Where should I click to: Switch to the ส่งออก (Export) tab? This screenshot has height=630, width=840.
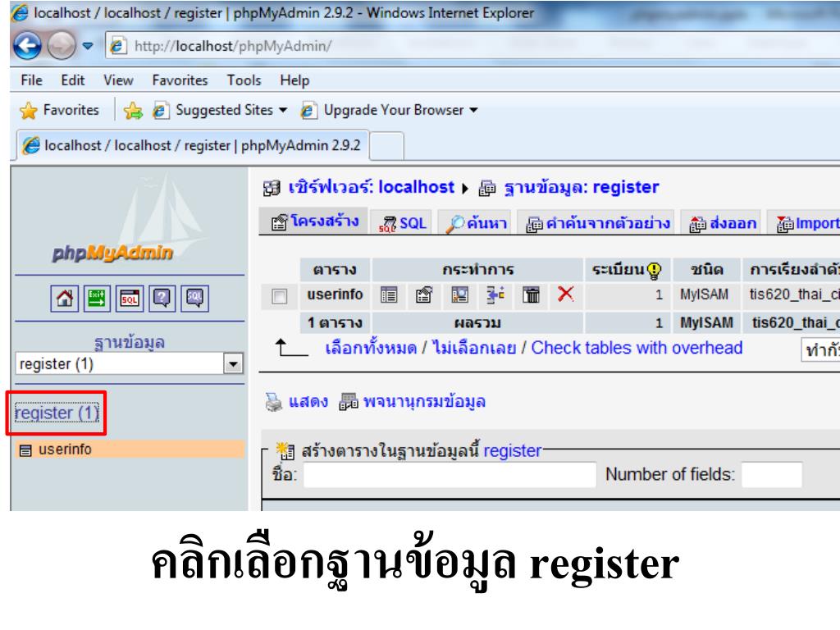click(723, 223)
